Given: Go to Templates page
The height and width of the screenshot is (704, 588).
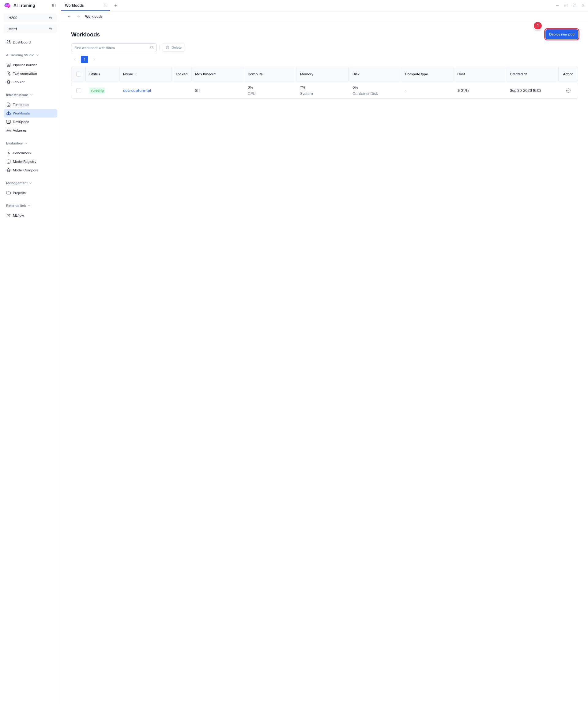Looking at the screenshot, I should 30,105.
